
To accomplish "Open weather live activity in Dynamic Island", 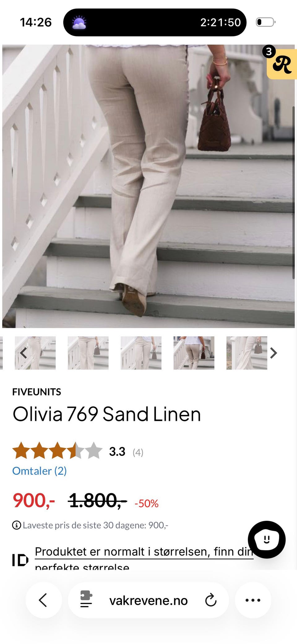I will 79,23.
